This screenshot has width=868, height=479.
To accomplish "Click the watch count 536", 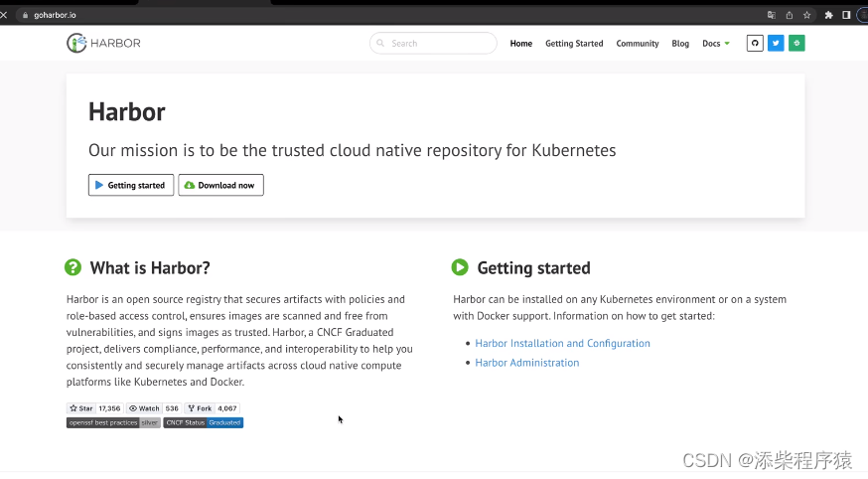I will (172, 408).
